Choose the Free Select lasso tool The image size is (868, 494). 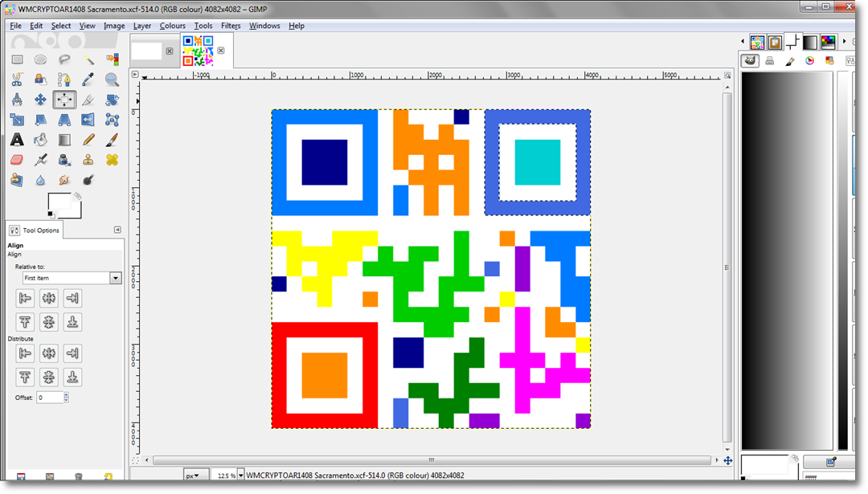click(x=64, y=59)
